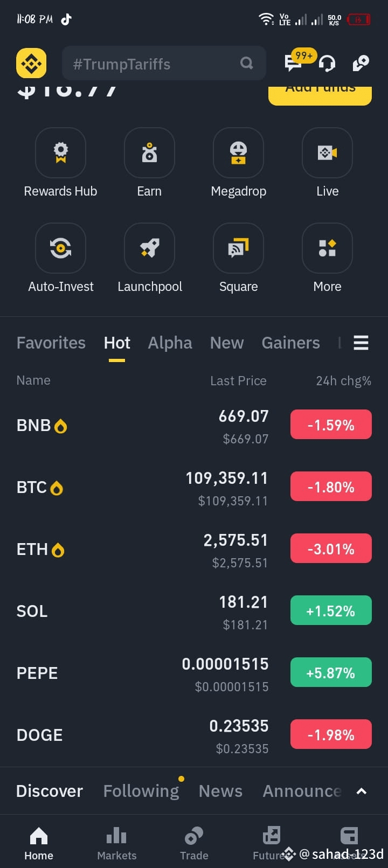This screenshot has height=868, width=388.
Task: Open the Earn icon
Action: [149, 153]
